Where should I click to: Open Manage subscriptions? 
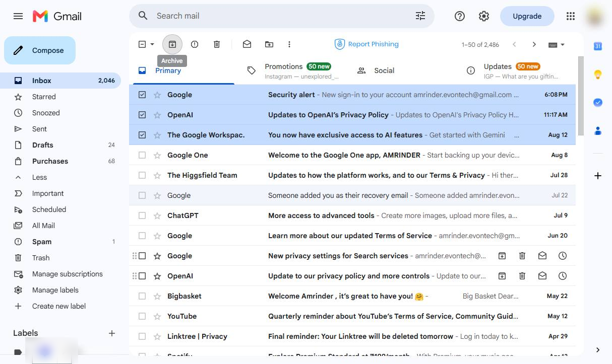coord(60,274)
